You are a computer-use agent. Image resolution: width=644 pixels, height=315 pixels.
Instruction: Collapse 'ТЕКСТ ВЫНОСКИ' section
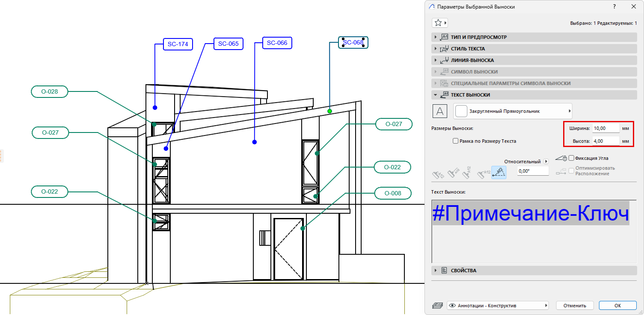[534, 95]
